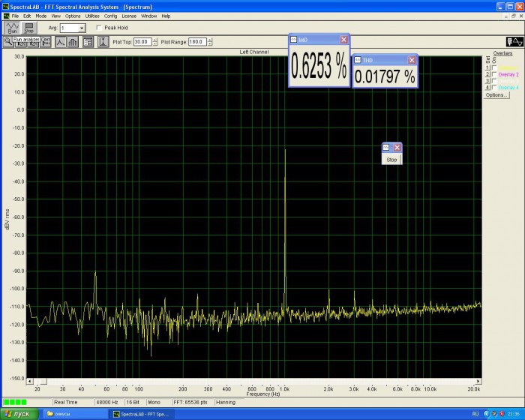The height and width of the screenshot is (420, 525).
Task: Click the Run analyzer toolbar button
Action: click(12, 28)
